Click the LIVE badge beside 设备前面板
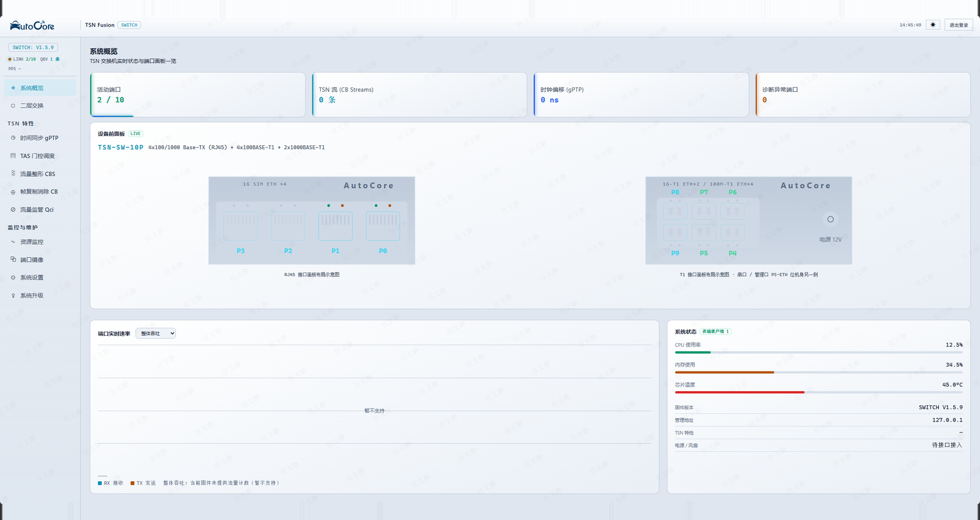This screenshot has height=520, width=980. point(136,134)
